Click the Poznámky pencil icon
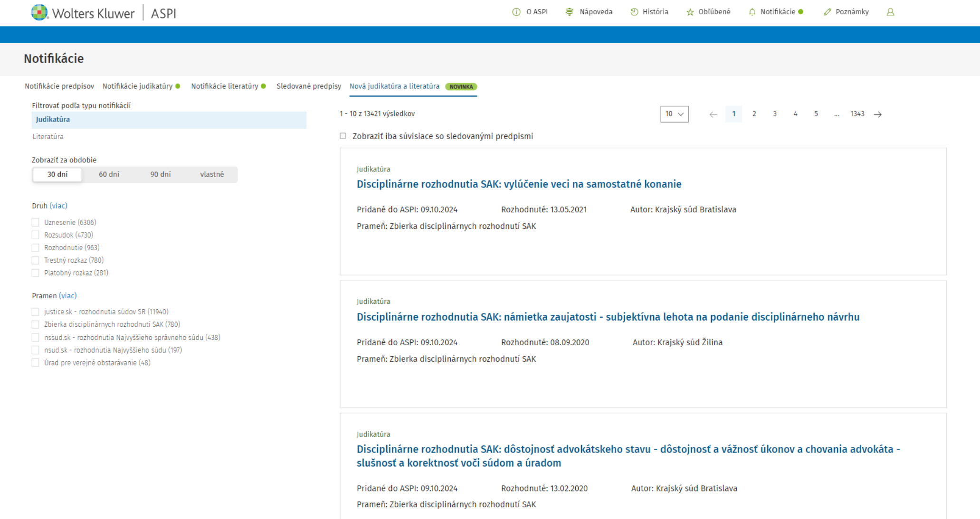Image resolution: width=980 pixels, height=519 pixels. point(828,12)
